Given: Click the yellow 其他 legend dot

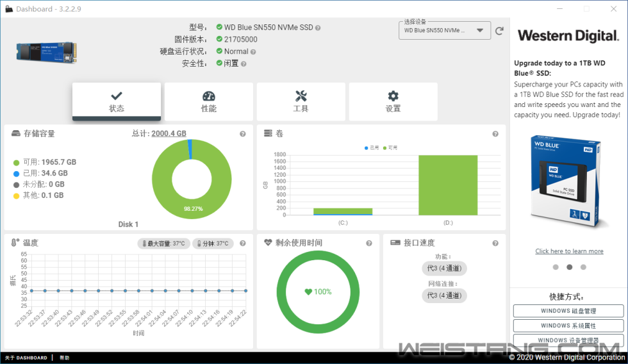Looking at the screenshot, I should [17, 196].
